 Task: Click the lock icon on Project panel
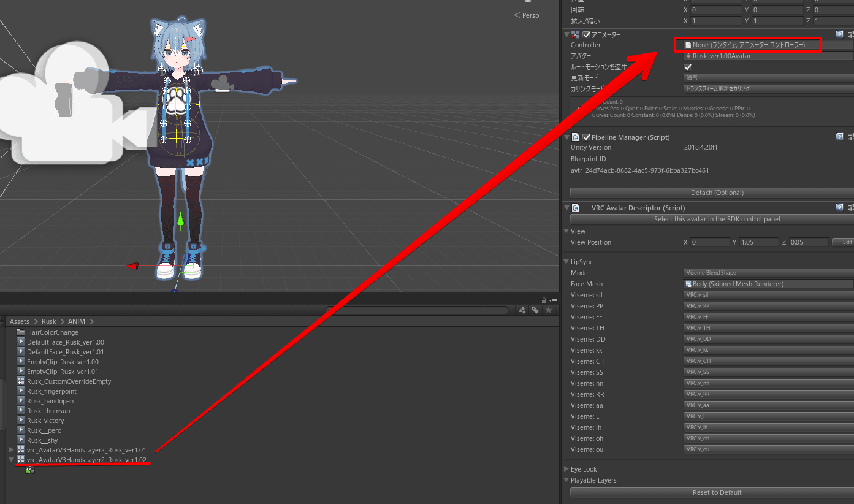click(x=544, y=300)
